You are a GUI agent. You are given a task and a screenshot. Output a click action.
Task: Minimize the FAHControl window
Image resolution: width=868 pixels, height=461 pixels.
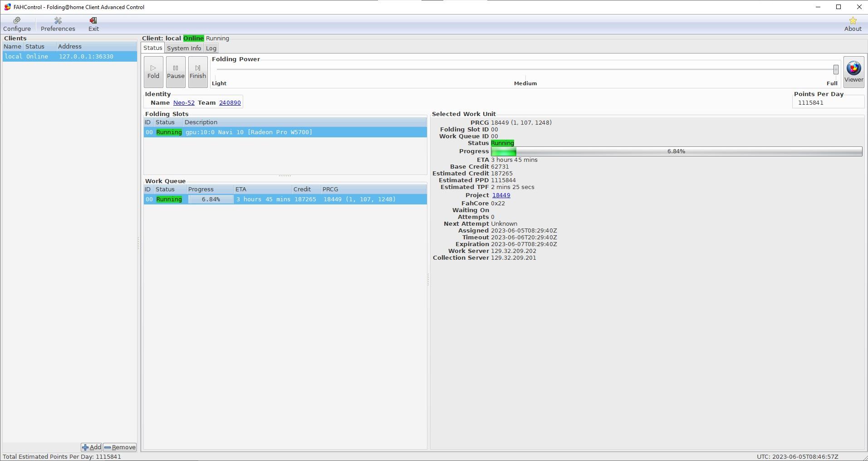click(818, 7)
